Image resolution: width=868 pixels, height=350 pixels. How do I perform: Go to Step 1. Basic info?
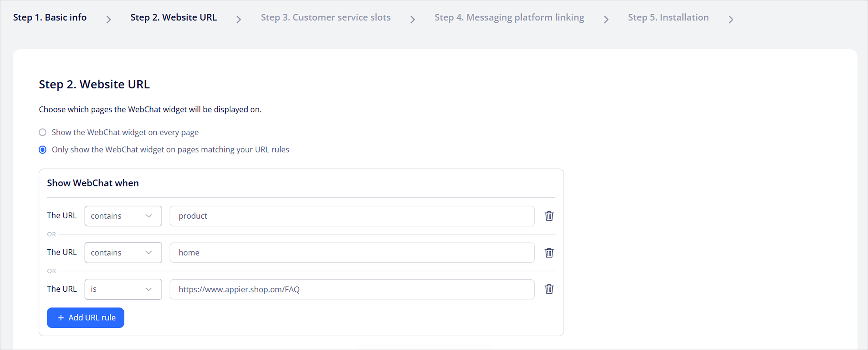[50, 17]
